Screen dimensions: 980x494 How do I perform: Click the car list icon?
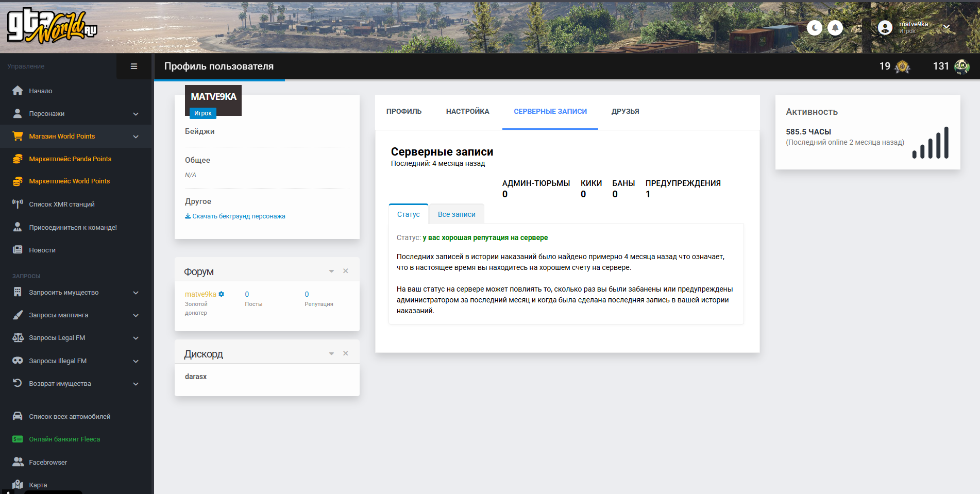[x=18, y=416]
